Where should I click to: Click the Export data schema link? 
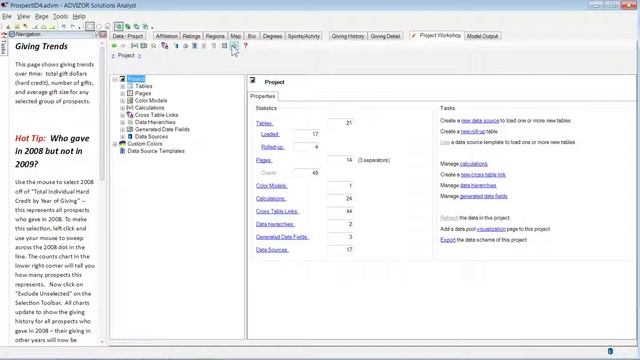tap(447, 240)
